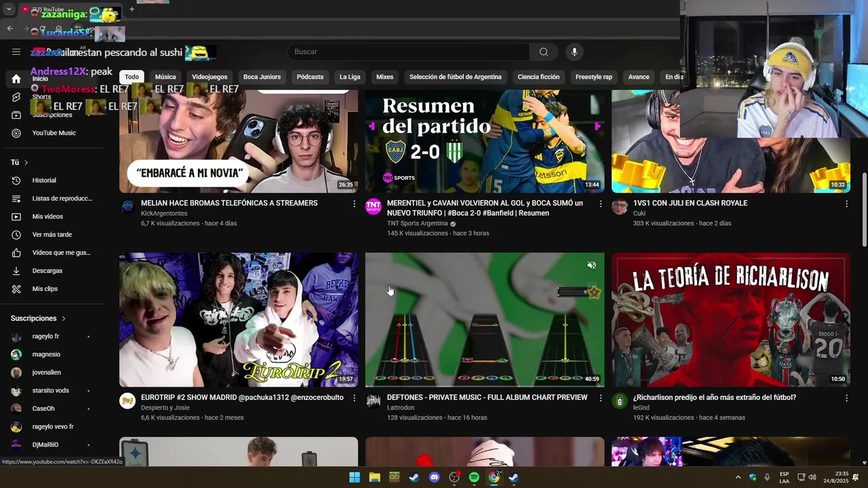Open browser tab search dropdown arrow

tap(9, 9)
